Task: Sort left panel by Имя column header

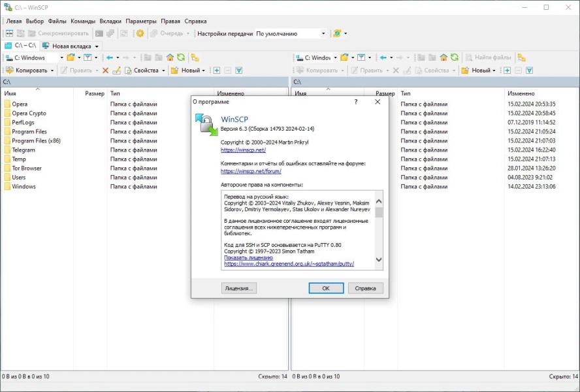Action: [38, 93]
